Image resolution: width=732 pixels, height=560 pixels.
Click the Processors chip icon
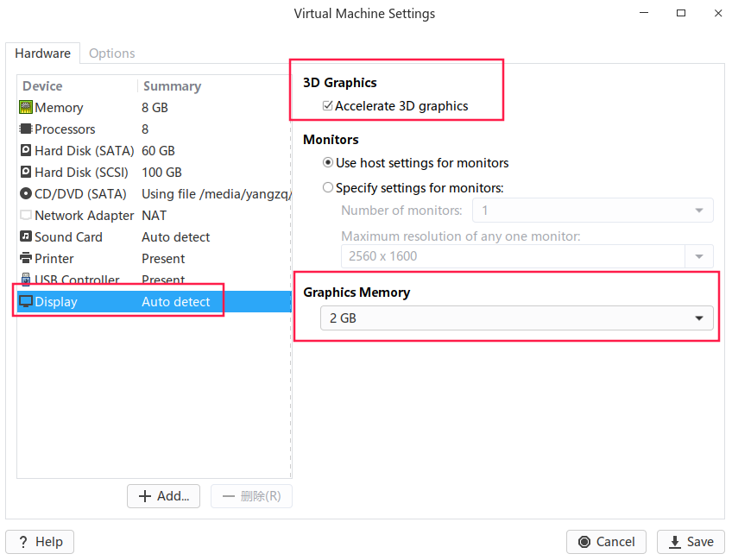pos(26,129)
